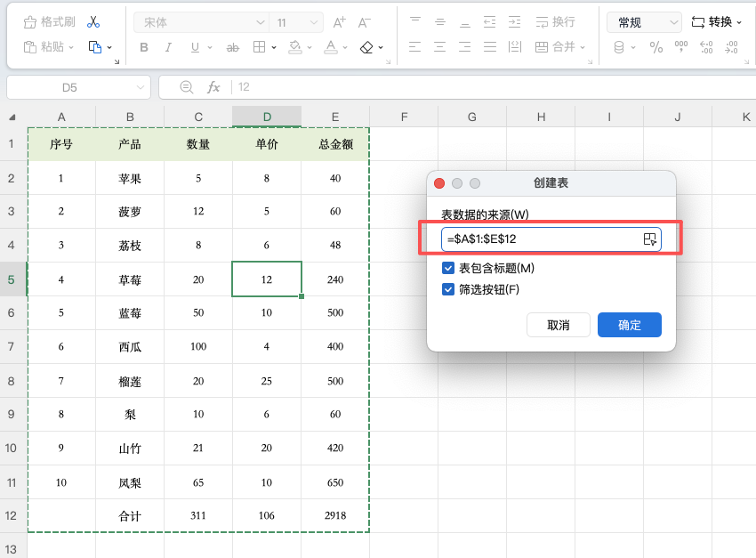The height and width of the screenshot is (558, 756).
Task: Click the Cut scissors icon
Action: click(x=93, y=22)
